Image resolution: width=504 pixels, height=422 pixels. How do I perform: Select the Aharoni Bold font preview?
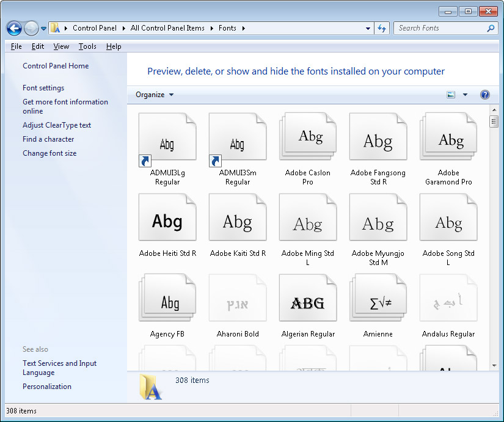(238, 297)
